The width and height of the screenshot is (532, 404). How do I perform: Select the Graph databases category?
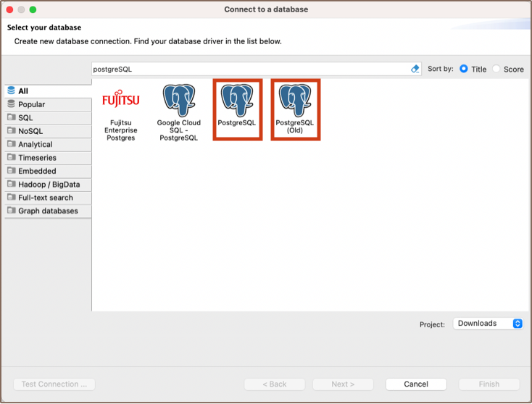[48, 211]
